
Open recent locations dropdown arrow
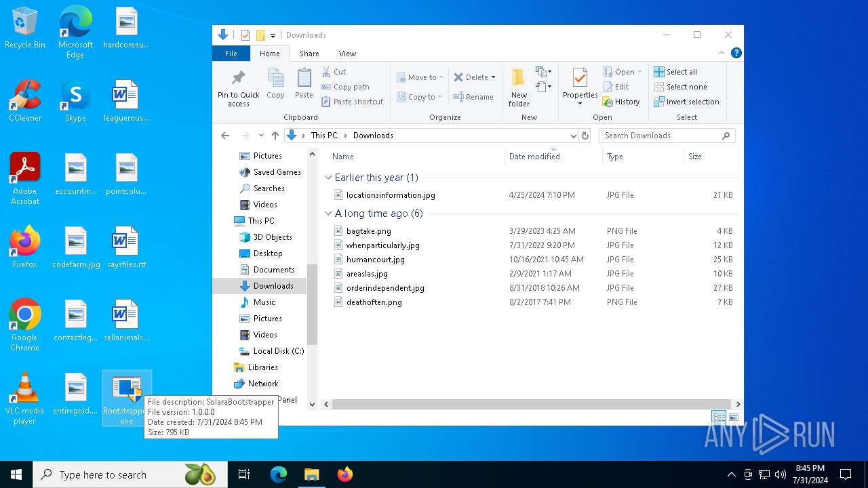point(261,136)
